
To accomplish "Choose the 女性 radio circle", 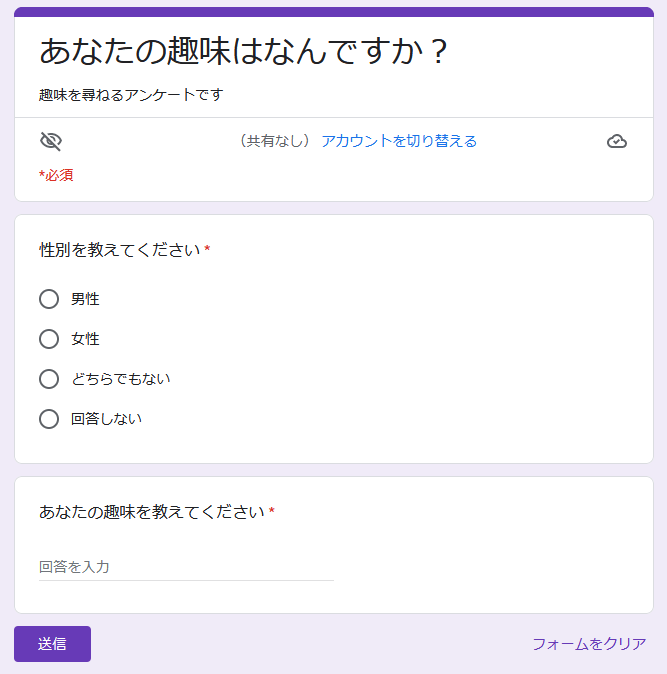I will (x=49, y=339).
